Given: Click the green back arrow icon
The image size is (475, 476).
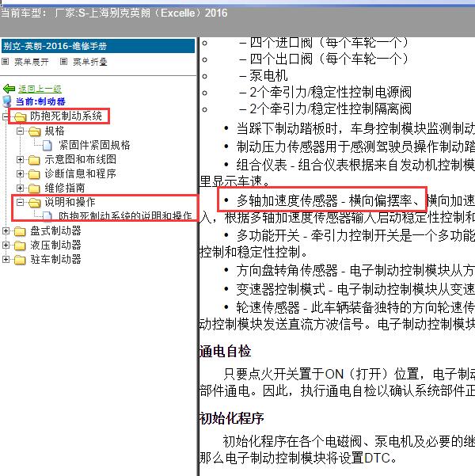Looking at the screenshot, I should tap(9, 89).
